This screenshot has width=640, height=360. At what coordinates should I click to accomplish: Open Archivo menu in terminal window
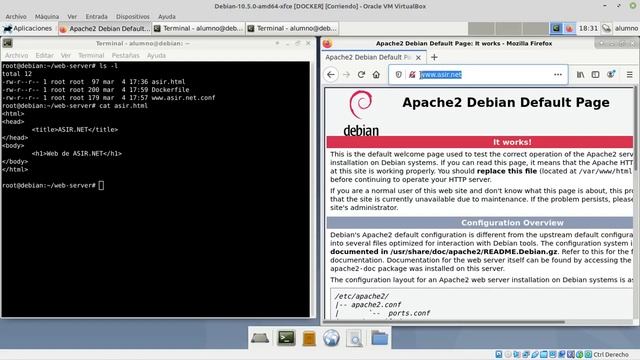pos(16,56)
